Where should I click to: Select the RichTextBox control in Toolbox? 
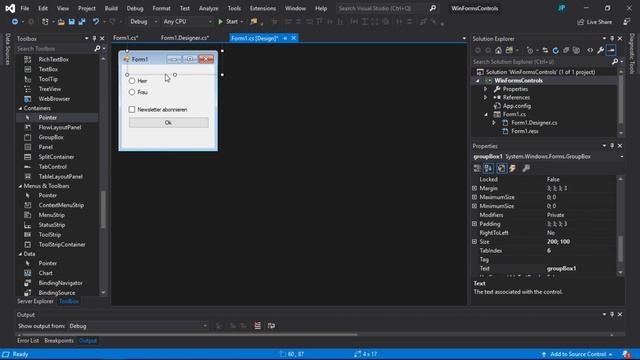(53, 59)
